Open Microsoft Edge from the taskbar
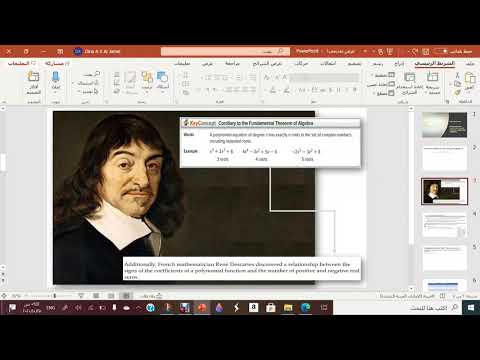Viewport: 480px width, 360px height. (305, 307)
